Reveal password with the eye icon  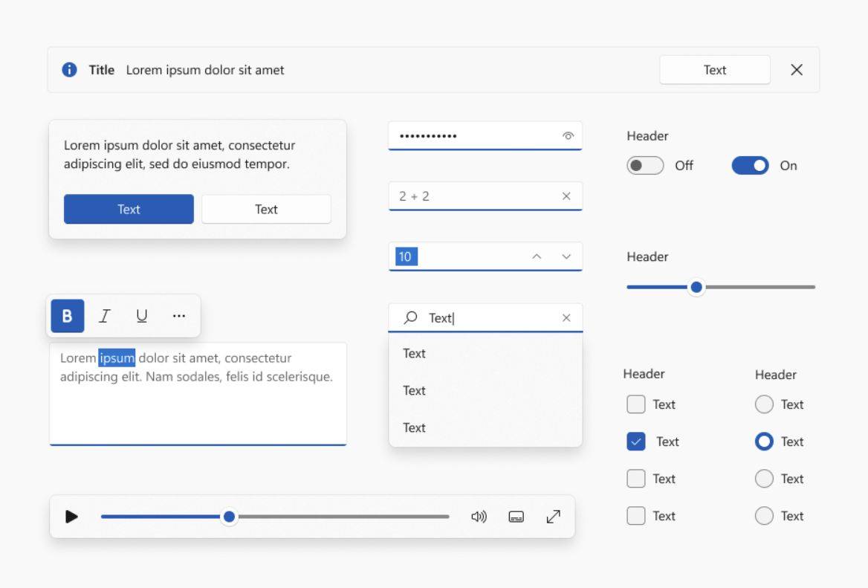tap(568, 135)
